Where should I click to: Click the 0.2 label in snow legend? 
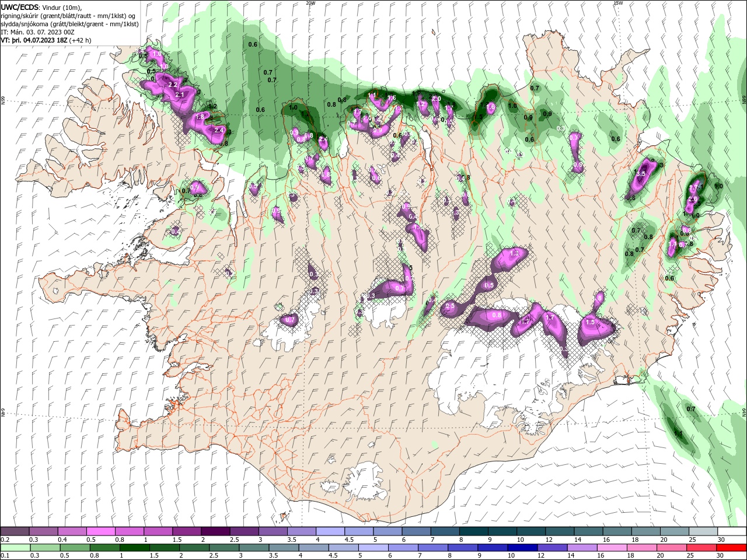pos(5,540)
